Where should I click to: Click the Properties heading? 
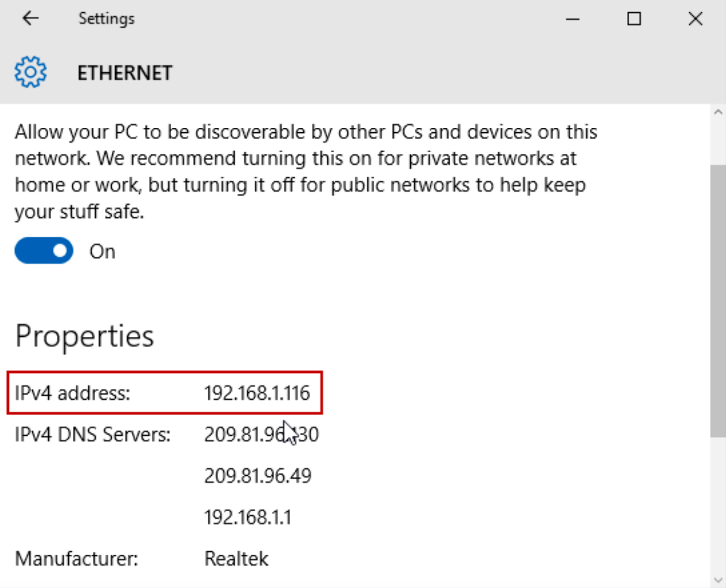tap(84, 336)
